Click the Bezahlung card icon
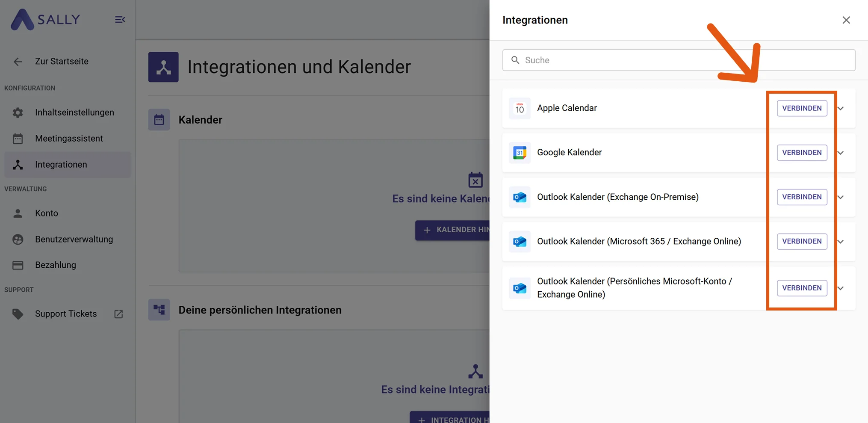 coord(18,265)
